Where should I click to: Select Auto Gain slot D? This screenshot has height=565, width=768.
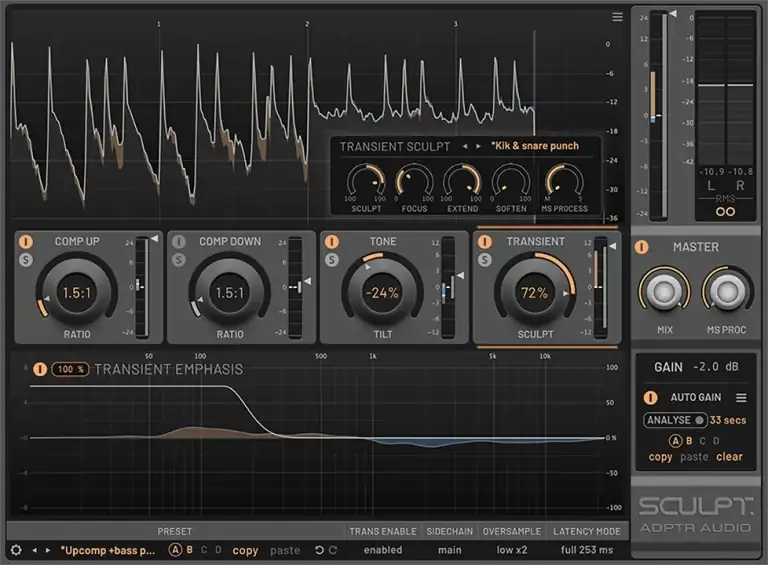716,441
